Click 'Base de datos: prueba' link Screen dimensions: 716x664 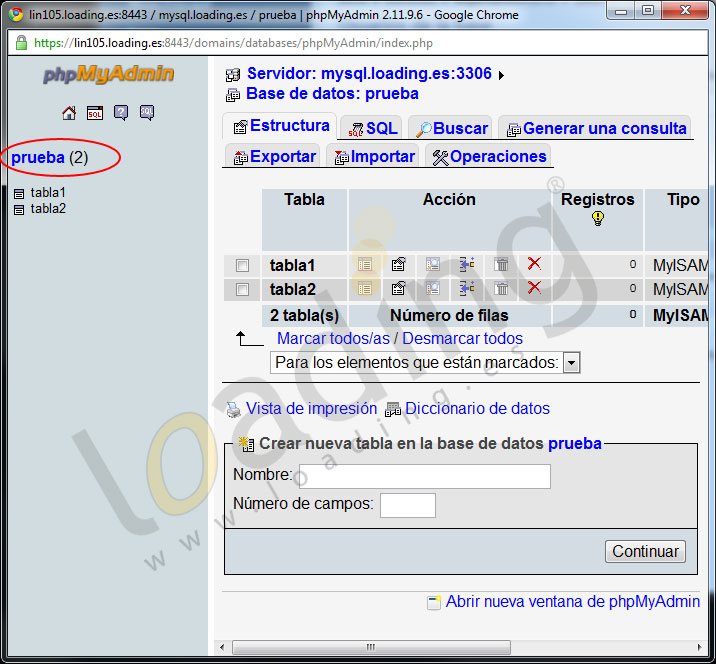[x=332, y=94]
